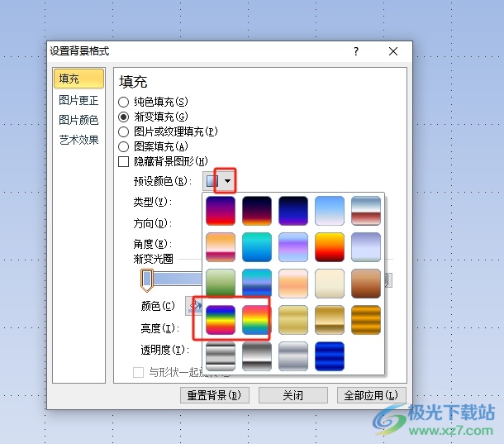This screenshot has height=444, width=504.
Task: Choose striped sapphire blue preset gradient
Action: click(x=330, y=356)
